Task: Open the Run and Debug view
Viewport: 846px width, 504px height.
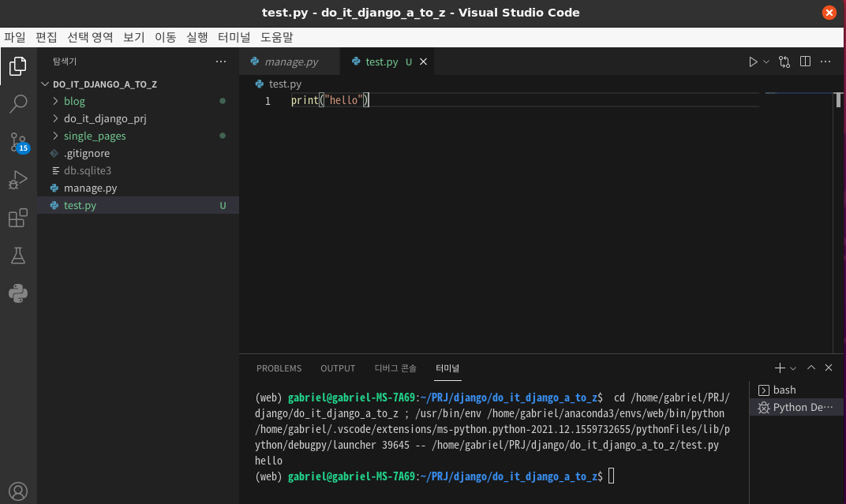Action: coord(18,180)
